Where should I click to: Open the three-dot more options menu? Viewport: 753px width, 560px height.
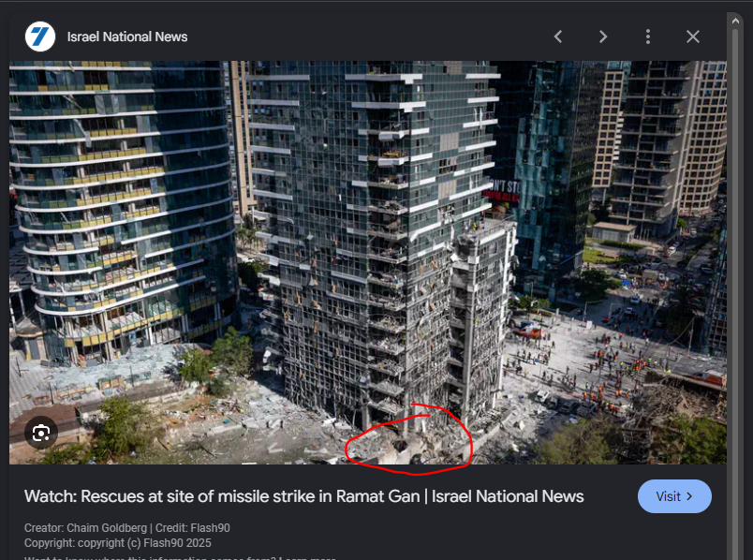pyautogui.click(x=648, y=37)
